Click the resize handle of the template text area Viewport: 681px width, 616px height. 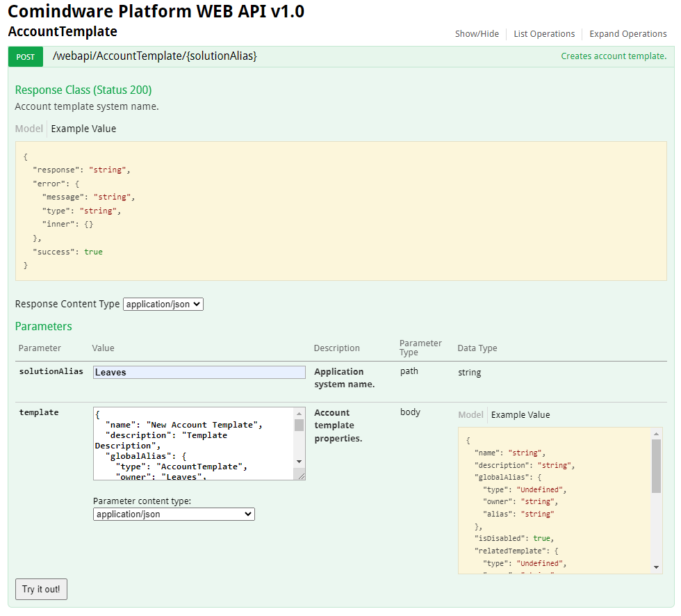301,476
